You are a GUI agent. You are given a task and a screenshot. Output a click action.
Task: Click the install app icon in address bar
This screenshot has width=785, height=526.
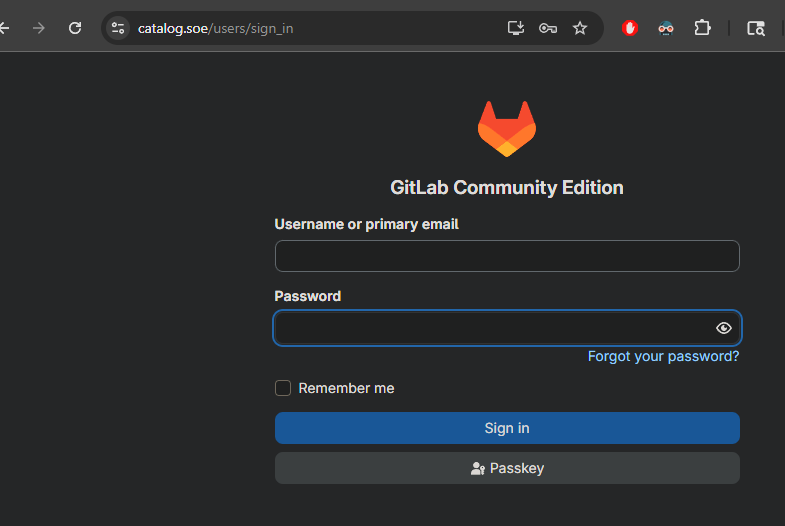tap(516, 28)
